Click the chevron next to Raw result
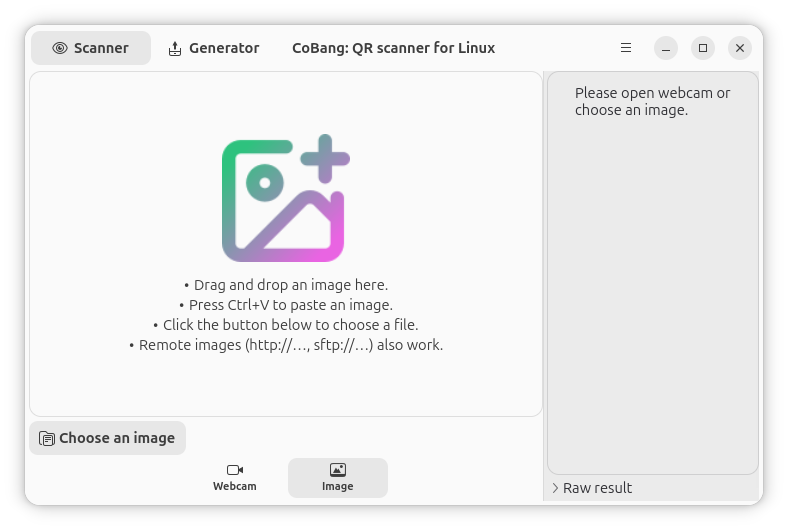 point(555,488)
